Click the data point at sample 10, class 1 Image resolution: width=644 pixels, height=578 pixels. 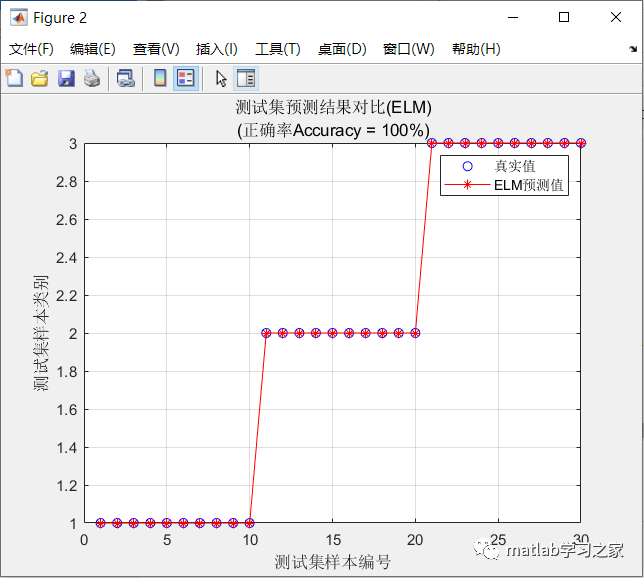pos(249,523)
